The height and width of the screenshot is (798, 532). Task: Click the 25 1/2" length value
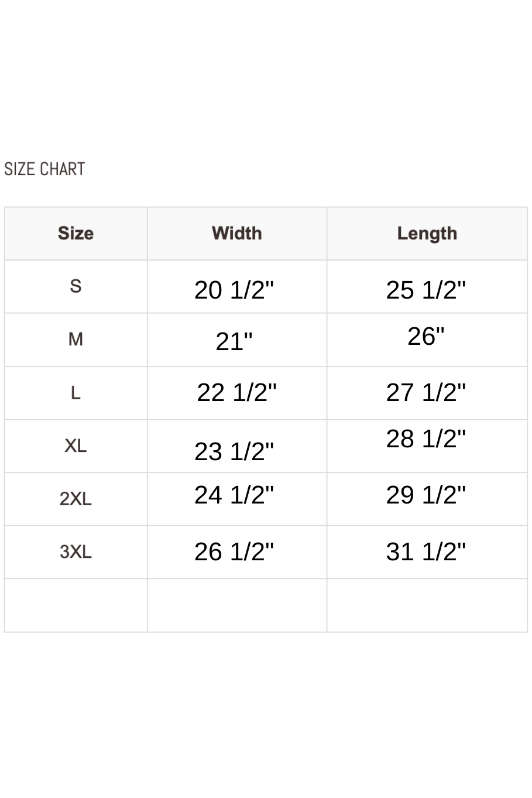426,290
